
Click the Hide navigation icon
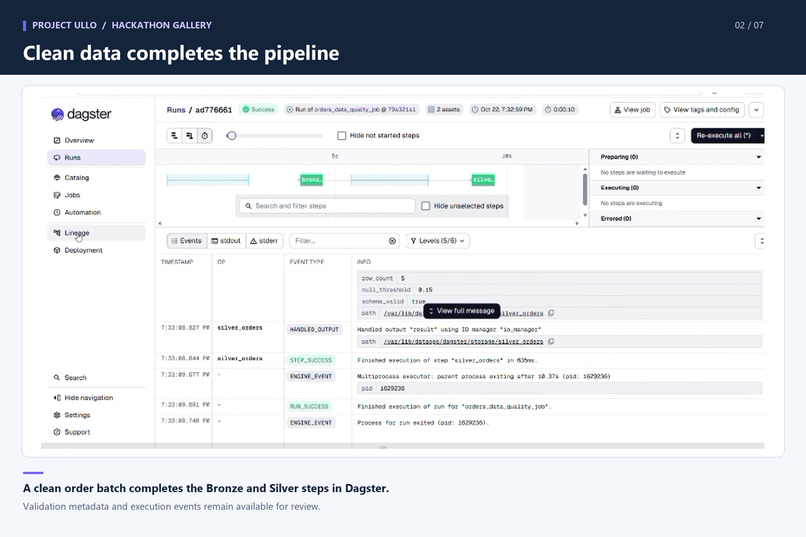coord(57,398)
